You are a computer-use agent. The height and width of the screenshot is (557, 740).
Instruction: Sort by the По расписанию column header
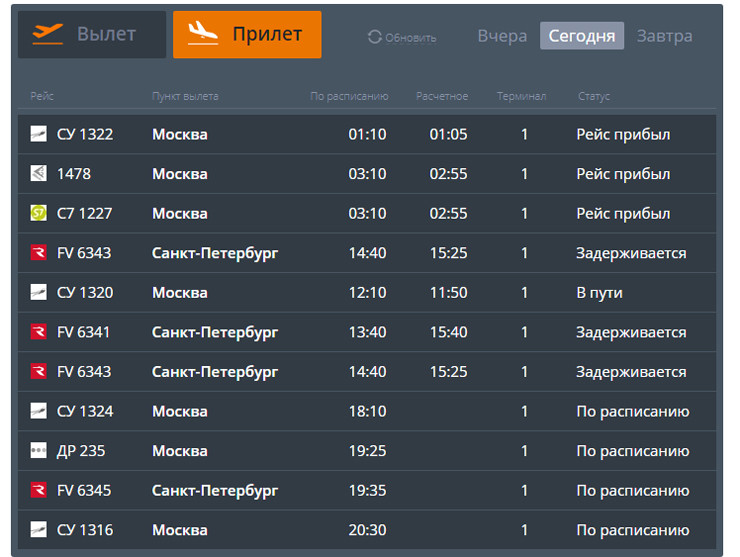point(349,97)
